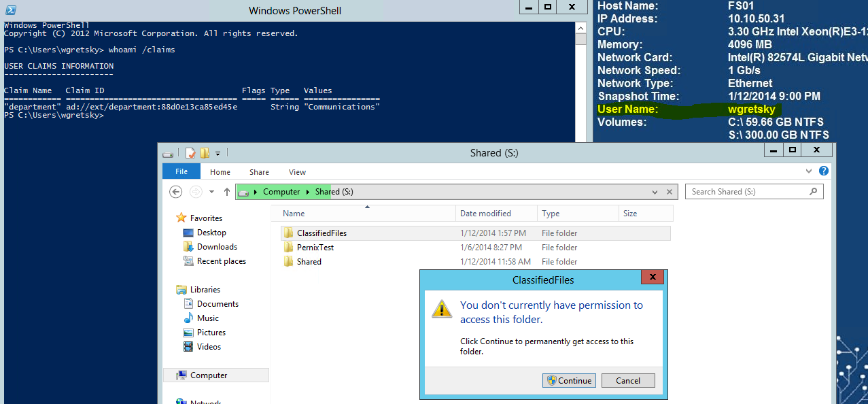
Task: Open Explorer help via the blue question mark
Action: pyautogui.click(x=824, y=171)
